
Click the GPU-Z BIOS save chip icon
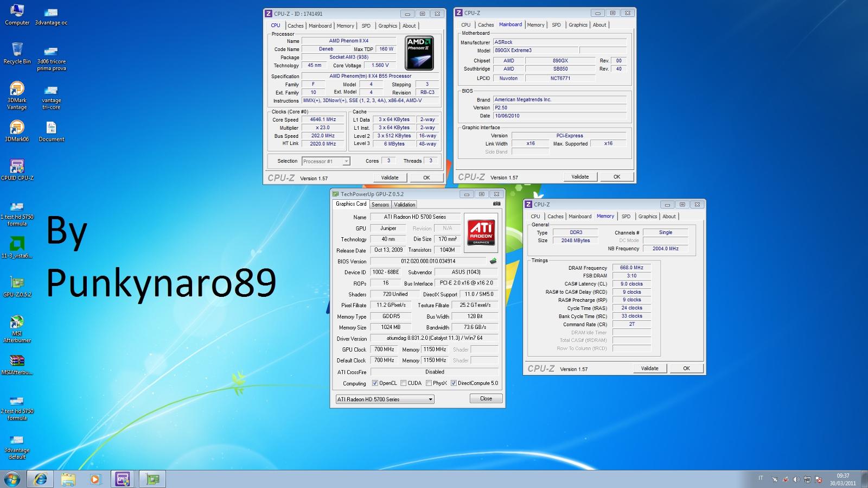click(493, 261)
